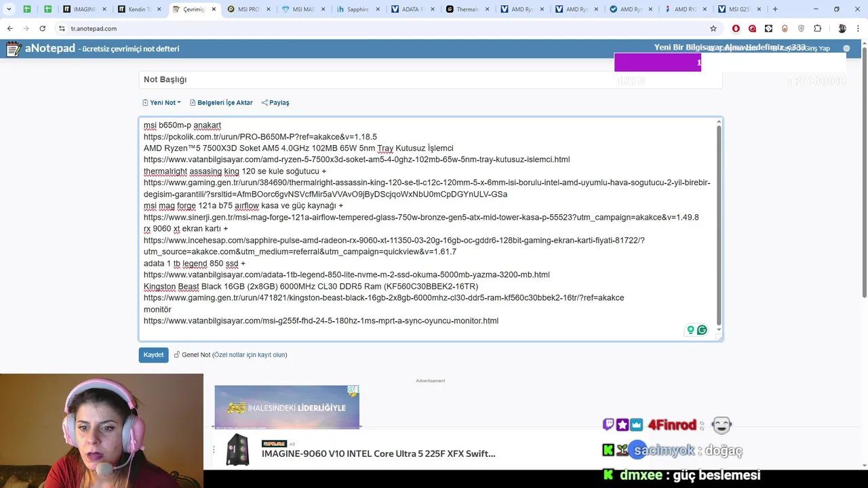This screenshot has height=488, width=868.
Task: Bookmark this page with the star icon
Action: point(713,28)
